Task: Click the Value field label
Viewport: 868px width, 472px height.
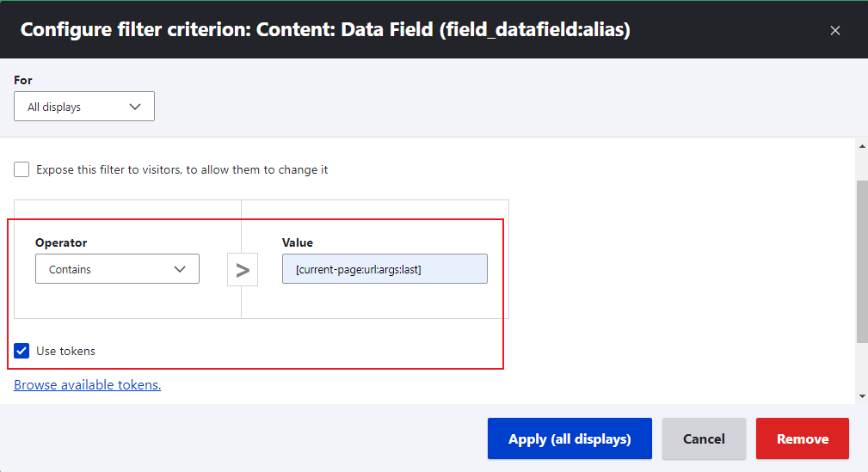Action: click(x=298, y=243)
